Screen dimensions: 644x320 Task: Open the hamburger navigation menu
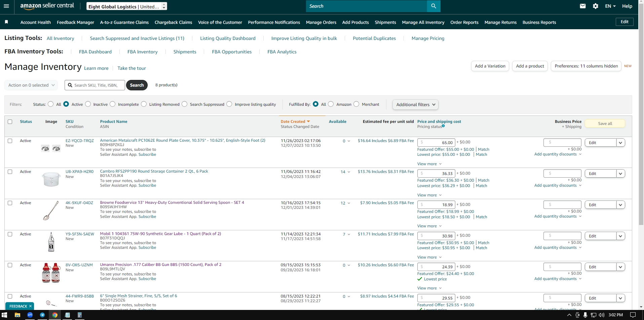tap(6, 6)
